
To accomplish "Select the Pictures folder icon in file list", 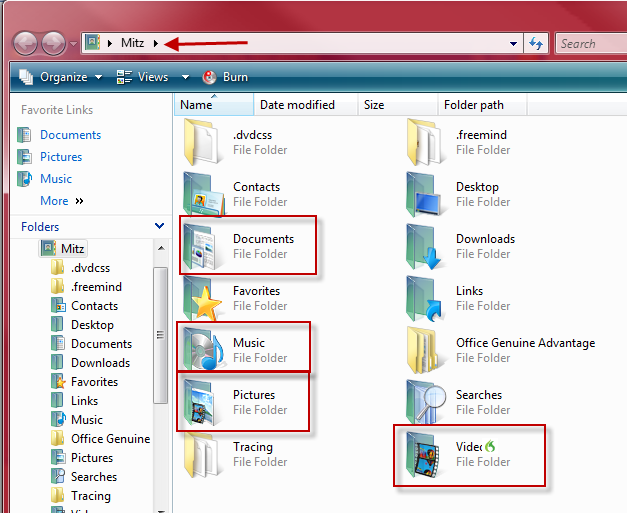I will point(200,402).
